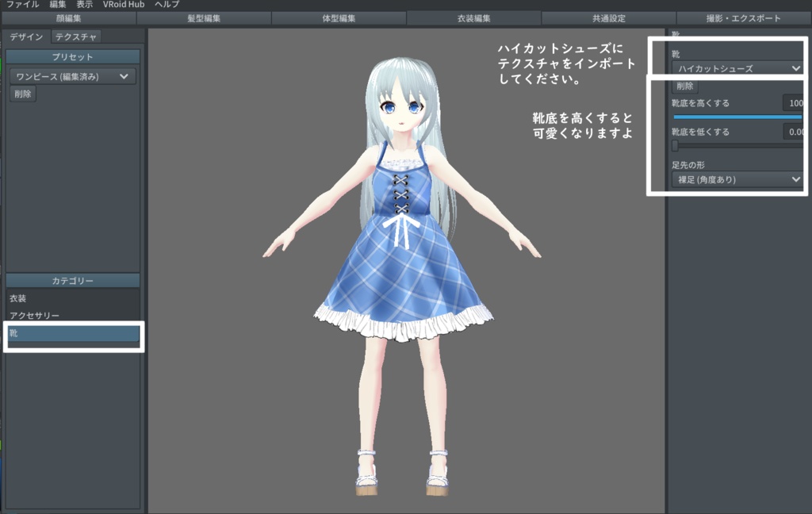812x514 pixels.
Task: Open the 足先の形 dropdown showing 裸足 (角度あり)
Action: [737, 179]
